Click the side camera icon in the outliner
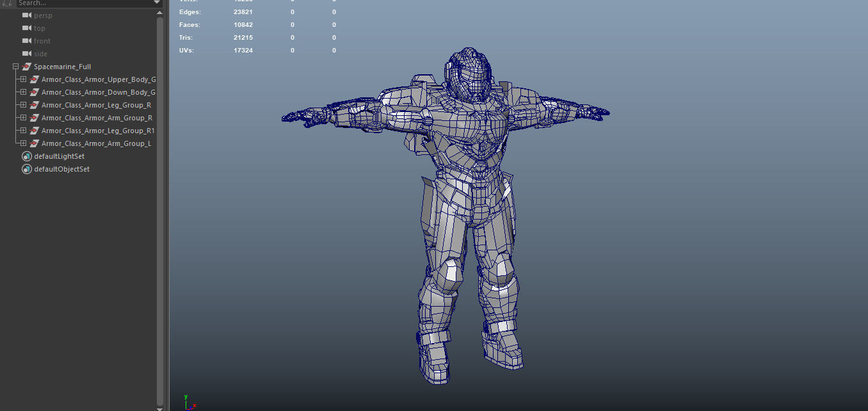 (26, 54)
